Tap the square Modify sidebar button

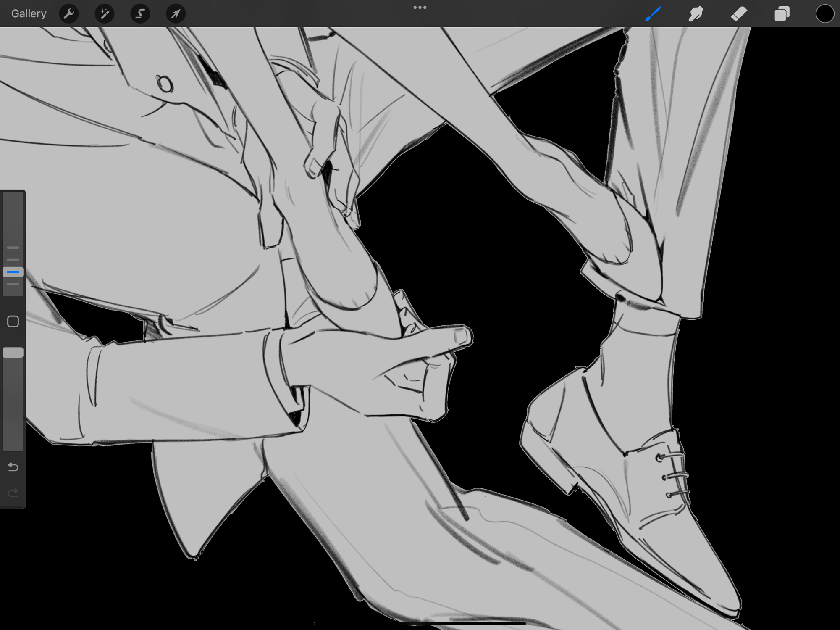(x=13, y=322)
